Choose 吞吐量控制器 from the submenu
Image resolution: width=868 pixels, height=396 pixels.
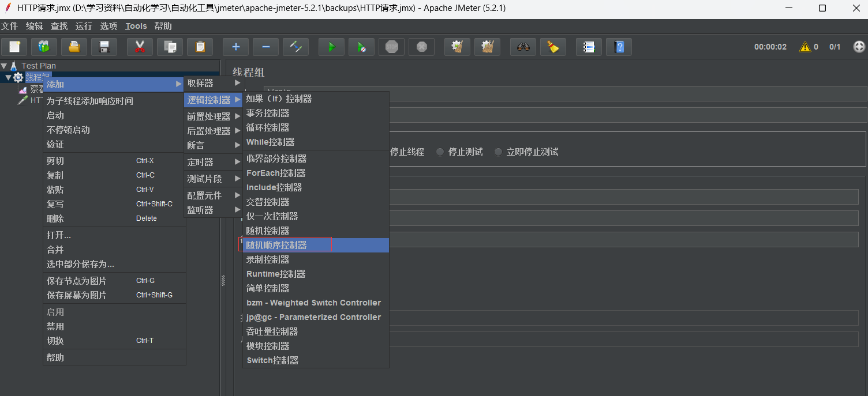[x=316, y=331]
